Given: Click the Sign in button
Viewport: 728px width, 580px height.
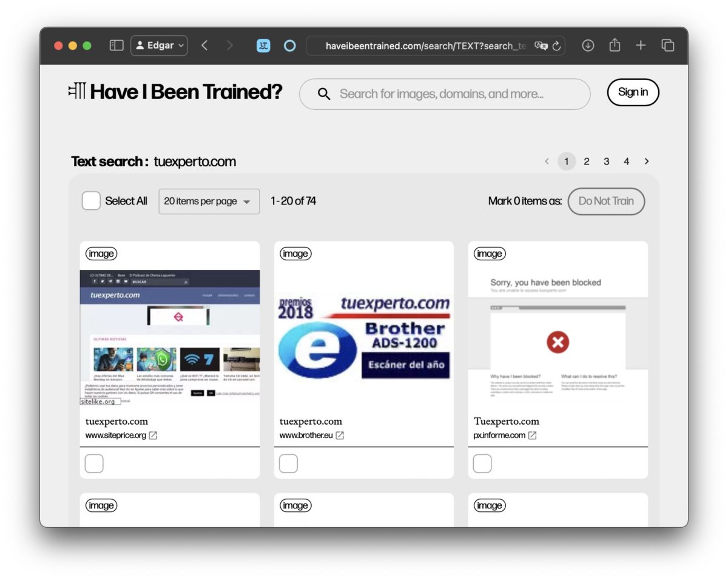Looking at the screenshot, I should point(633,92).
